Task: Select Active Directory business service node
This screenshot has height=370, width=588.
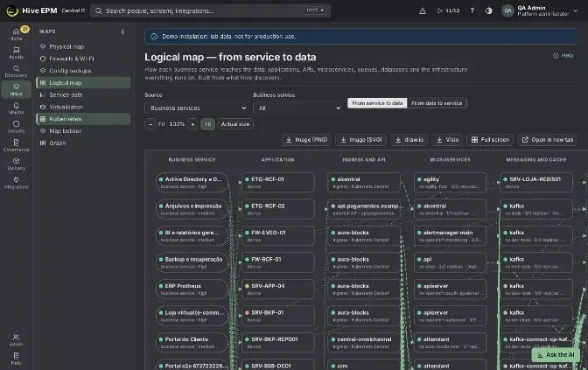Action: point(192,182)
